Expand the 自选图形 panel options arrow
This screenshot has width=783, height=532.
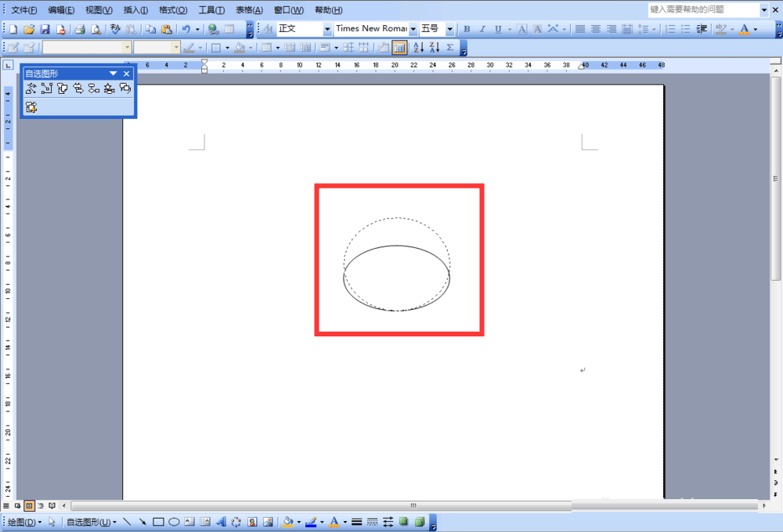pos(114,74)
